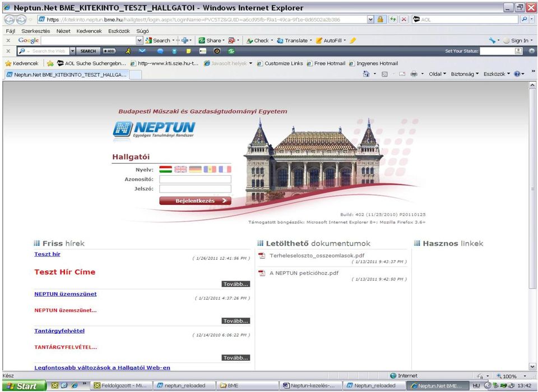Expand the Javasolt helyek dropdown

tap(251, 63)
